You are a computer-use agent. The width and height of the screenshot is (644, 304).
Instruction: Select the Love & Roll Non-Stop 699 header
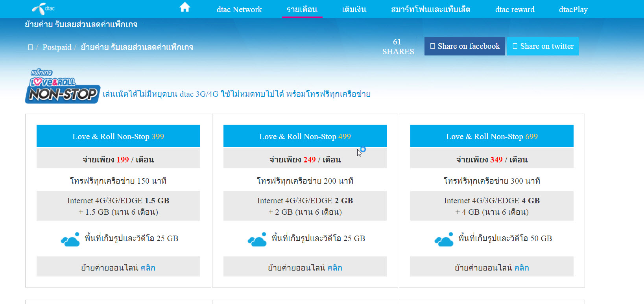[x=492, y=136]
